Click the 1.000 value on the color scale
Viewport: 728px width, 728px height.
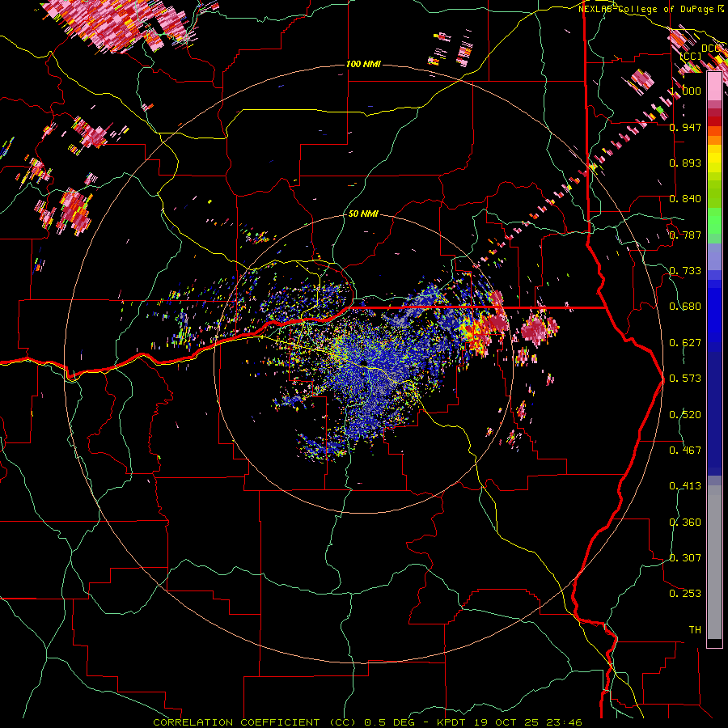(685, 91)
